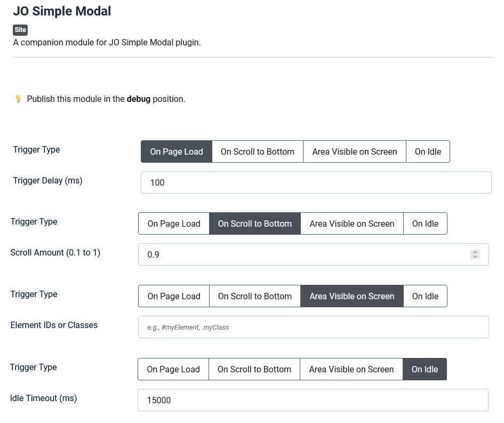Click the down arrow on the Scroll Amount stepper
The width and height of the screenshot is (504, 423).
(x=475, y=257)
